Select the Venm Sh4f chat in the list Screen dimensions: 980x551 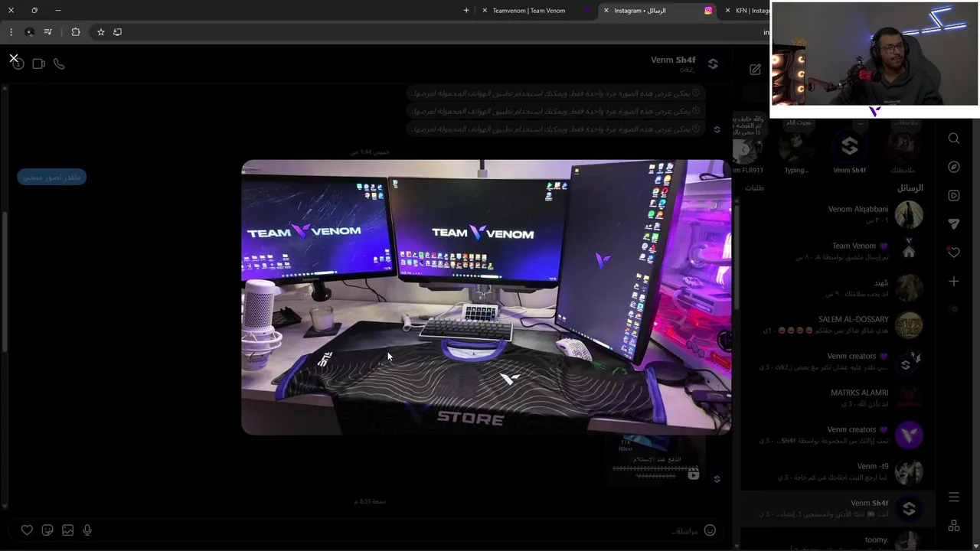pos(838,508)
